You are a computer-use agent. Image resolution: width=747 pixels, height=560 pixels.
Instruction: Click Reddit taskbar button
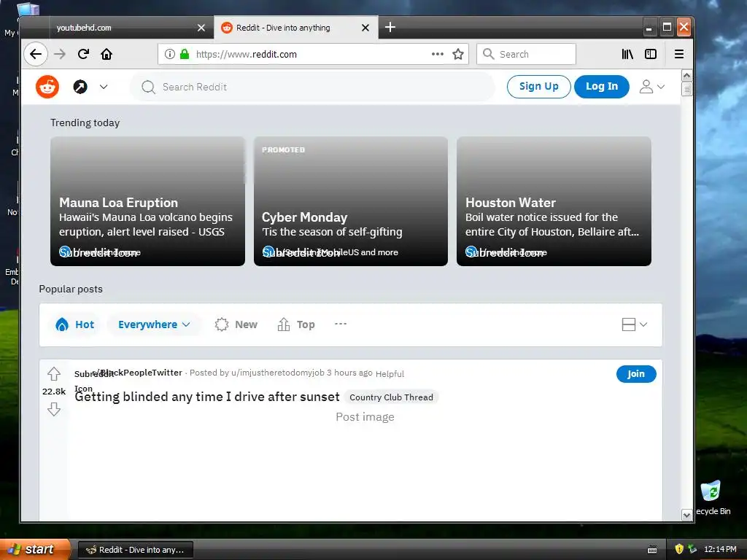[x=135, y=550]
